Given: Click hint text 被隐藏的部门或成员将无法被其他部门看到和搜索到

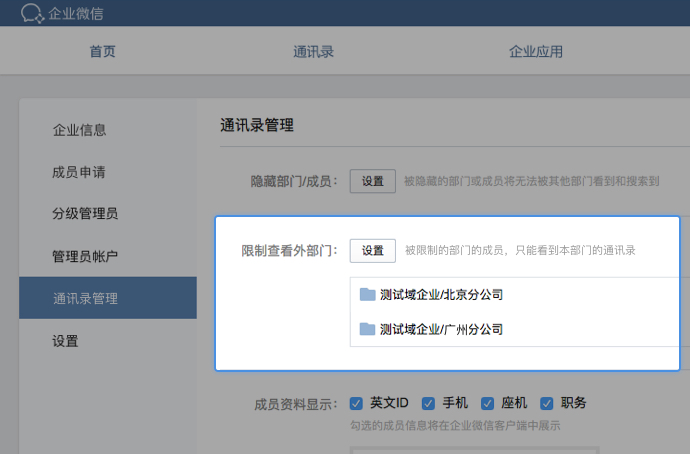Looking at the screenshot, I should (x=532, y=181).
